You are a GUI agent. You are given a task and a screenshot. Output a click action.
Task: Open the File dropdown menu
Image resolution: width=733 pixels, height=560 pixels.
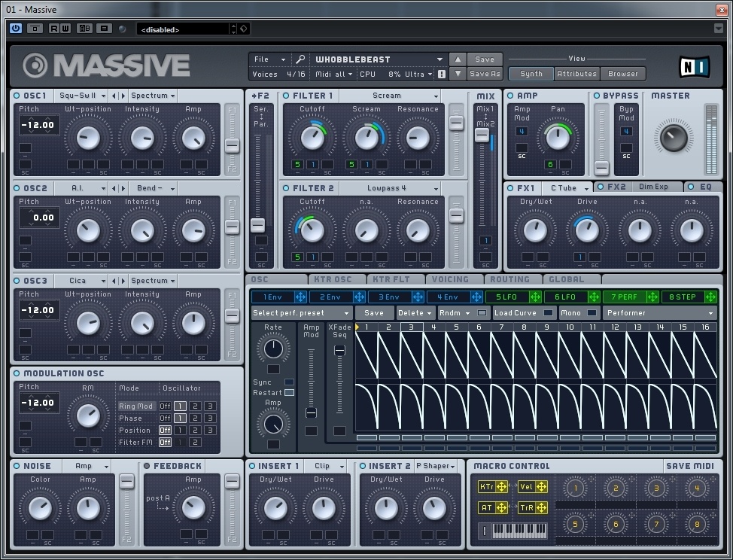click(x=269, y=59)
